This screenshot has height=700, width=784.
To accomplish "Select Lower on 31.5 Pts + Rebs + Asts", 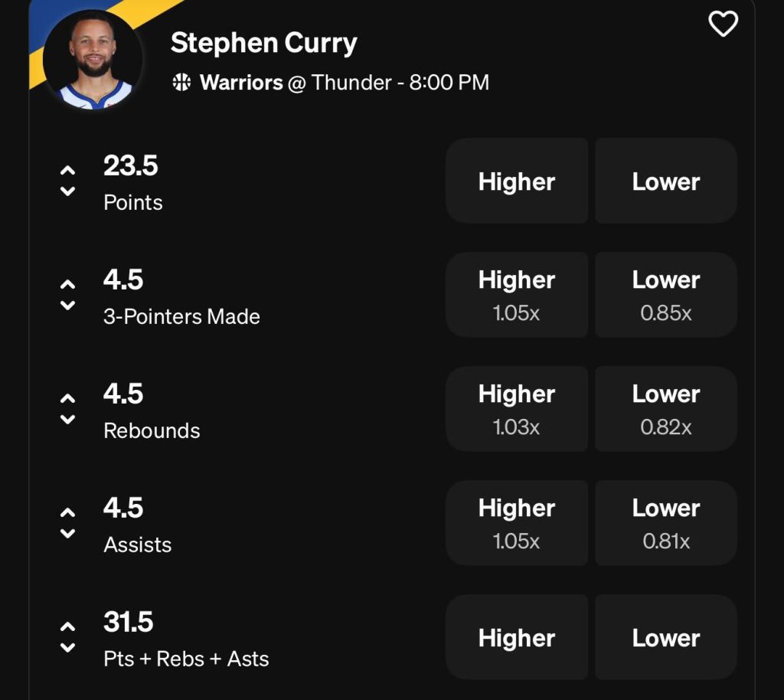I will click(x=665, y=637).
